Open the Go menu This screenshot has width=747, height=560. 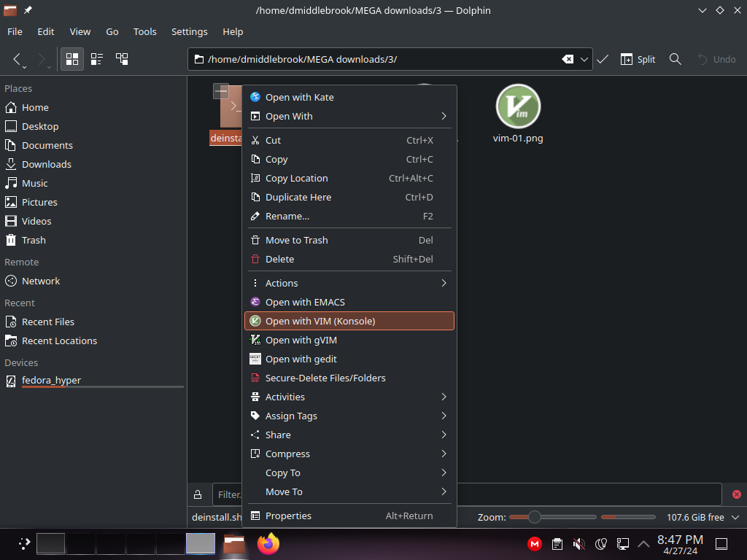pyautogui.click(x=112, y=31)
